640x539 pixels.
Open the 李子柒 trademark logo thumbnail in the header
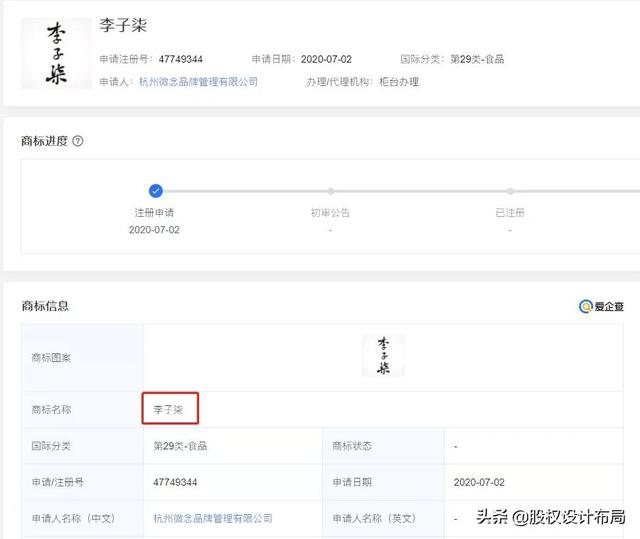click(56, 53)
